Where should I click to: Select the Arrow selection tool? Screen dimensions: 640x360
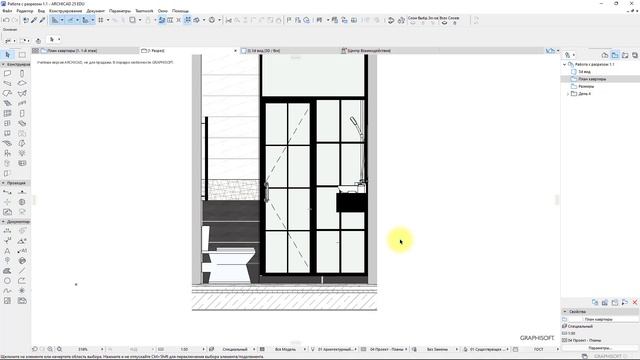point(8,55)
